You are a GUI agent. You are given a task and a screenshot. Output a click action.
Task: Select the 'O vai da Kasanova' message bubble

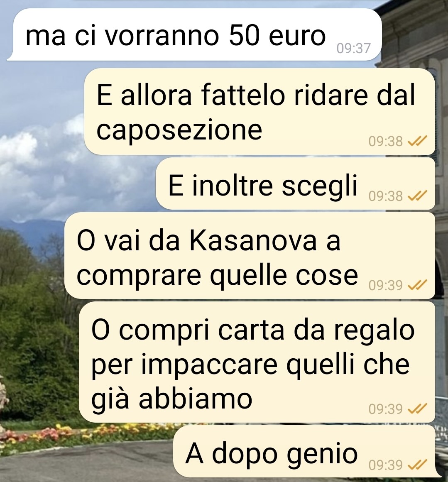click(x=250, y=255)
